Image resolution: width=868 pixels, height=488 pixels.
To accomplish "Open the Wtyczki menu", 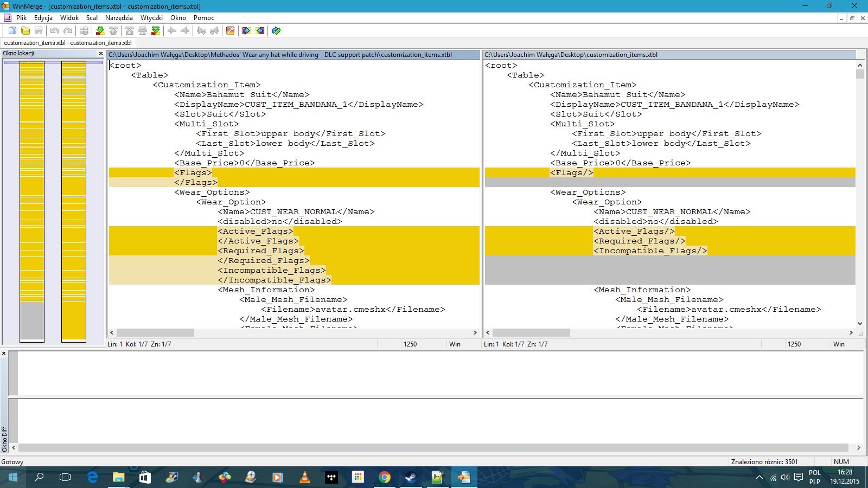I will [151, 18].
